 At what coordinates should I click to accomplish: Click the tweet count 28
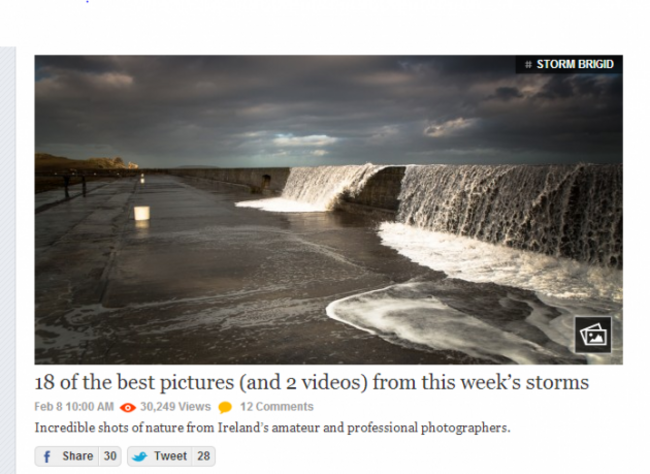(204, 456)
